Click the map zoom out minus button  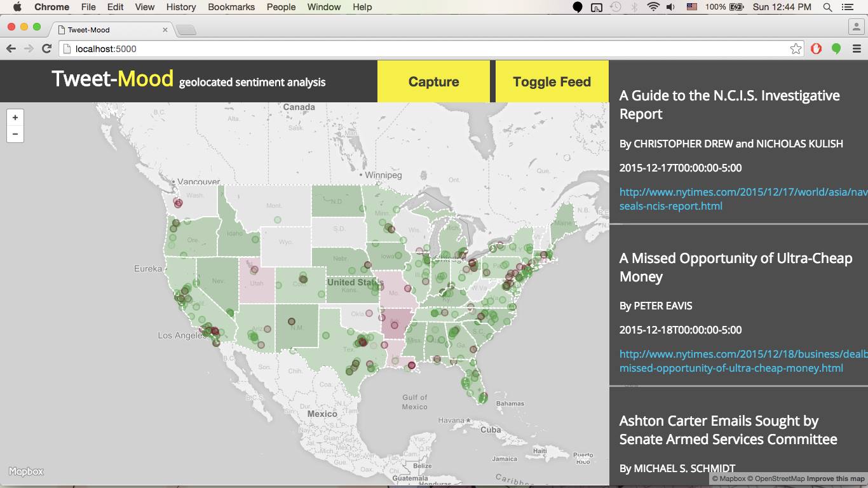tap(15, 134)
